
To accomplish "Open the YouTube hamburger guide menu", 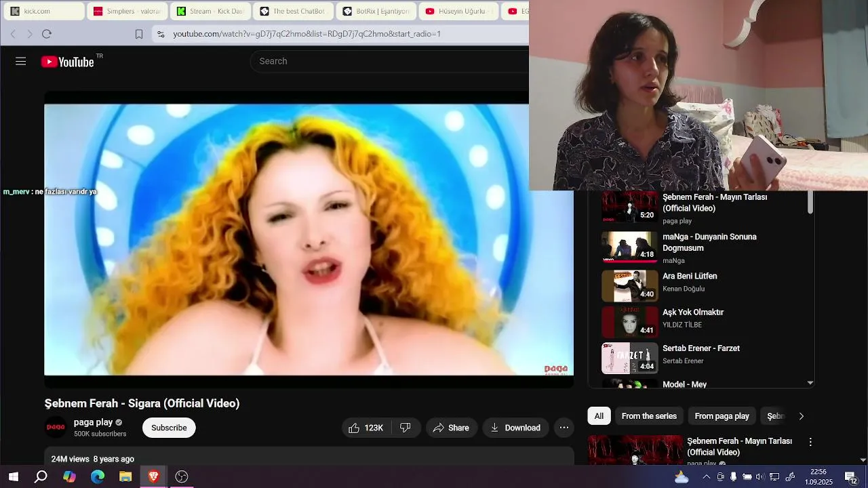I will (20, 62).
